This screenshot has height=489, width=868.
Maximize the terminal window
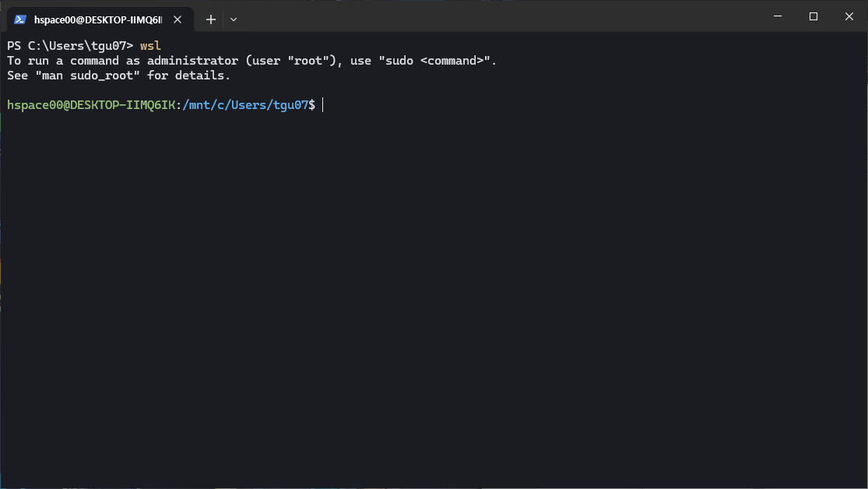[813, 16]
